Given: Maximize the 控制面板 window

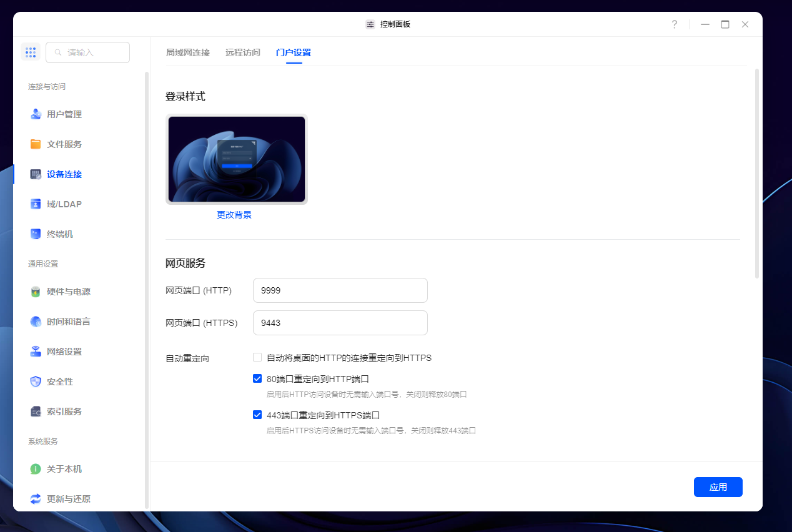Looking at the screenshot, I should (x=725, y=24).
